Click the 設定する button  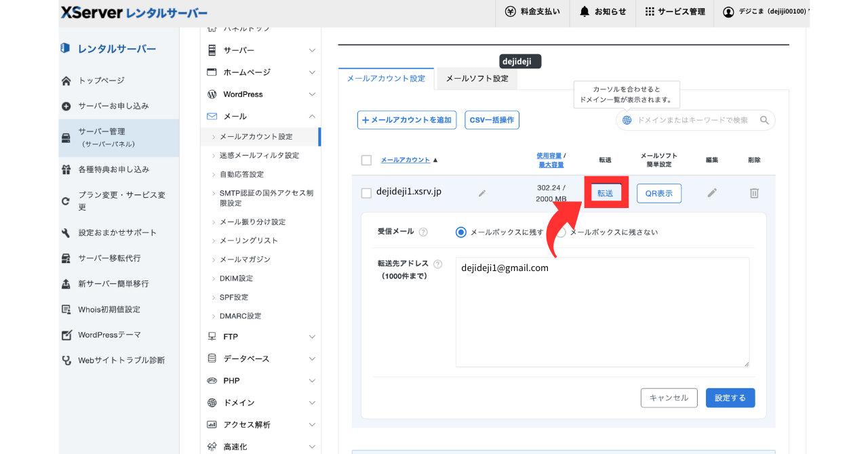[730, 398]
